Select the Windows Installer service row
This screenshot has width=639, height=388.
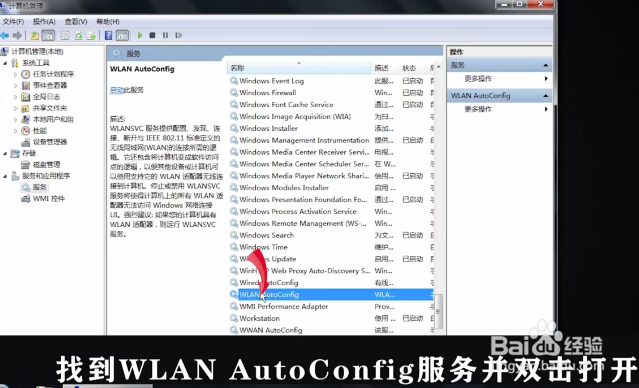click(x=330, y=128)
